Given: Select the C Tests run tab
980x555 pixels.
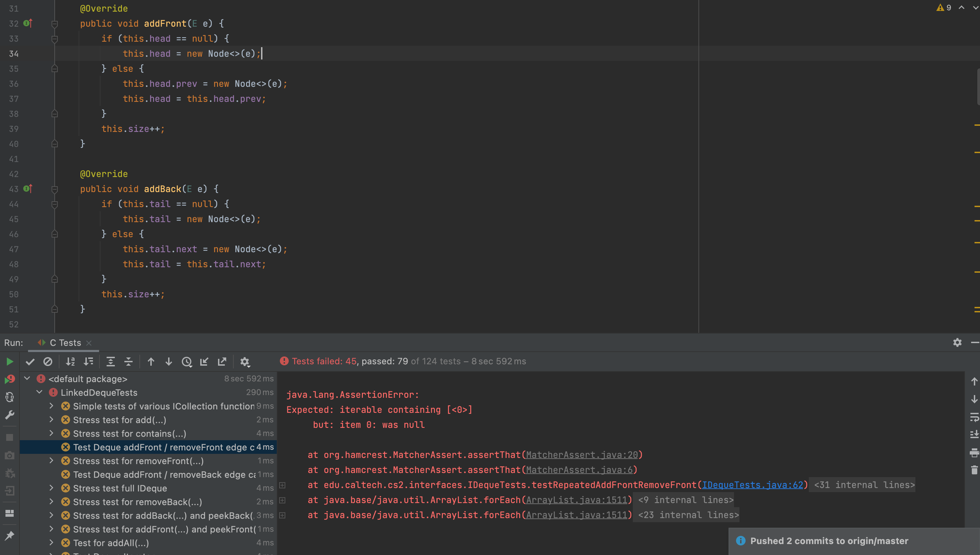Looking at the screenshot, I should click(x=65, y=343).
